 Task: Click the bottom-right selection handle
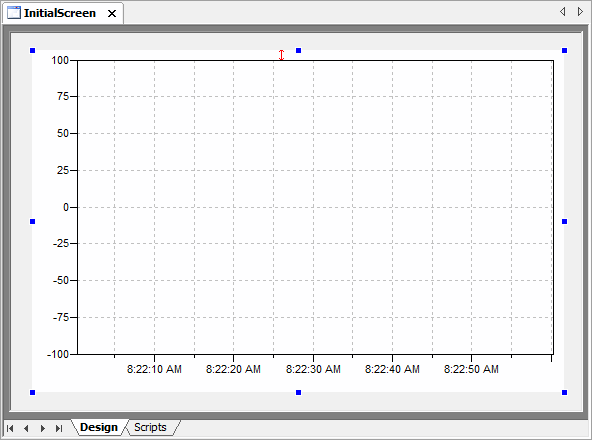[564, 392]
